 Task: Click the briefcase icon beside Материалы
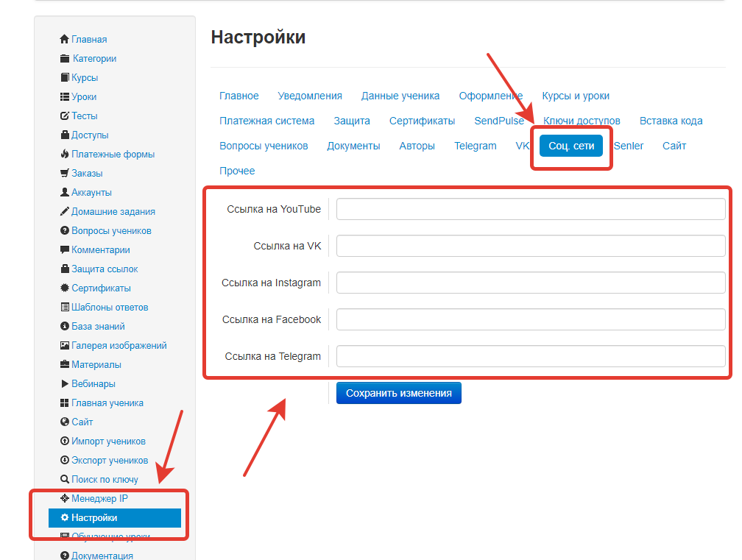coord(65,365)
